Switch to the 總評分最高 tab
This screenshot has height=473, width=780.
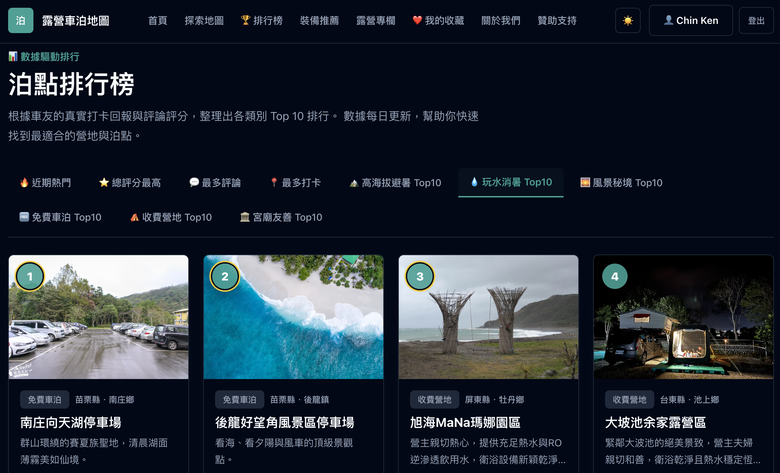coord(130,183)
